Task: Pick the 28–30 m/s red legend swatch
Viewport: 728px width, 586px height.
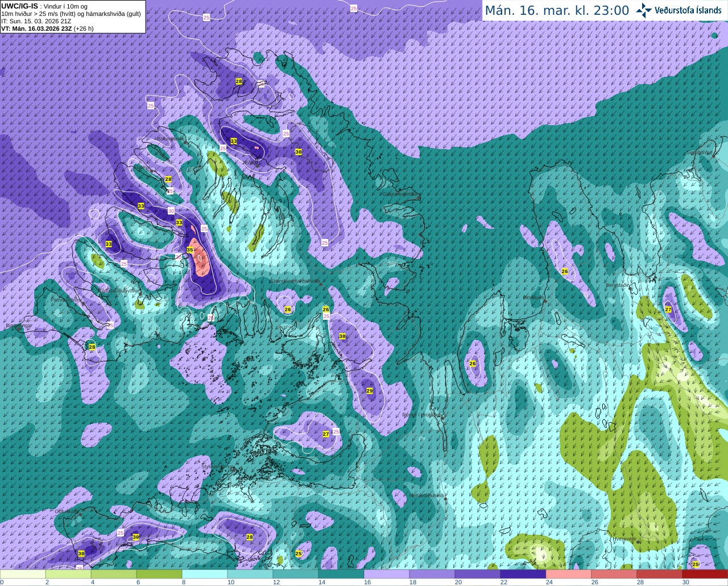Action: (x=660, y=574)
